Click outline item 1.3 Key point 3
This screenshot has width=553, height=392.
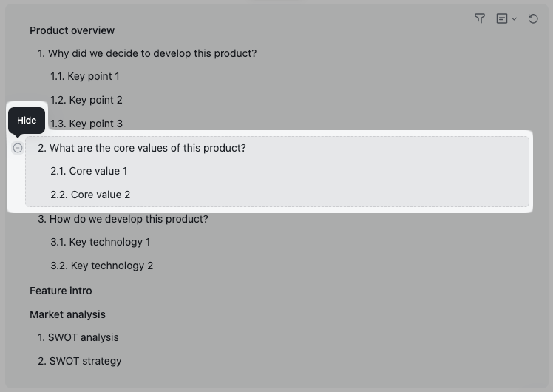86,124
